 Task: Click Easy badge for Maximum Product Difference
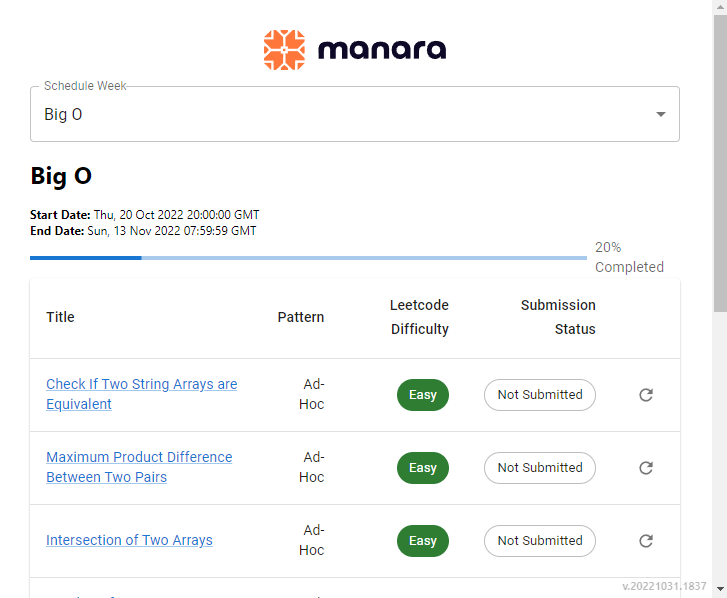(x=423, y=468)
